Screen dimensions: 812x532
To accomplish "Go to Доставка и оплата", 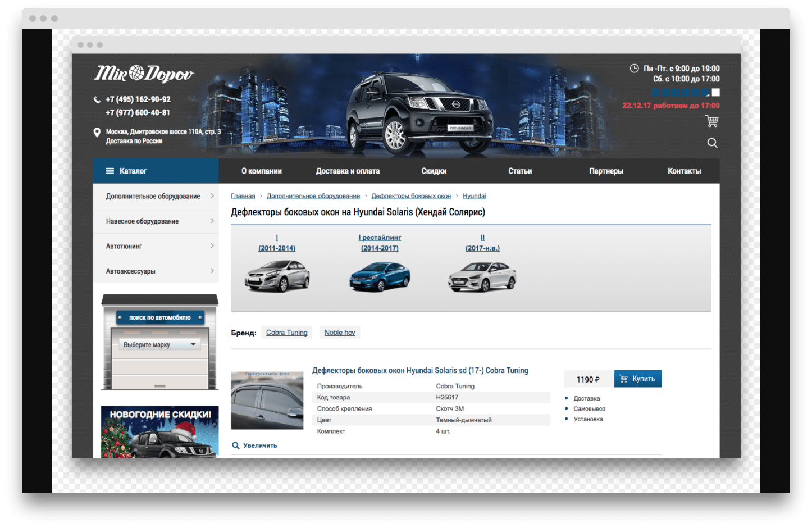I will pyautogui.click(x=348, y=171).
